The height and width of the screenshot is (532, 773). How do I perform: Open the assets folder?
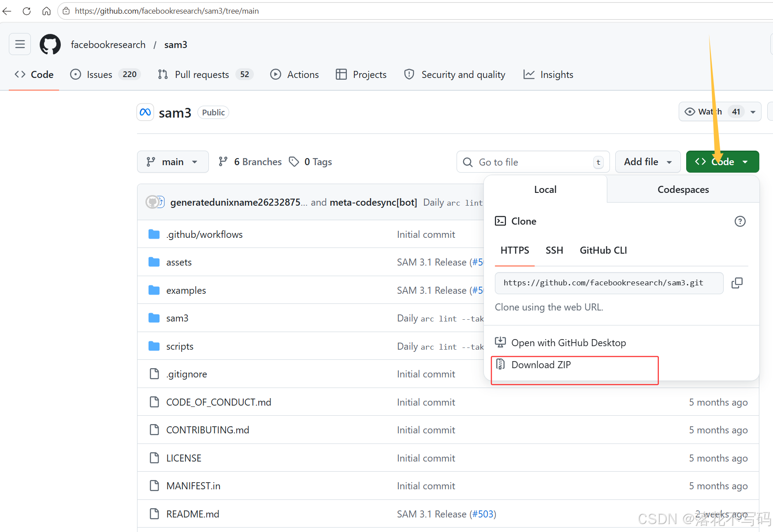tap(179, 262)
